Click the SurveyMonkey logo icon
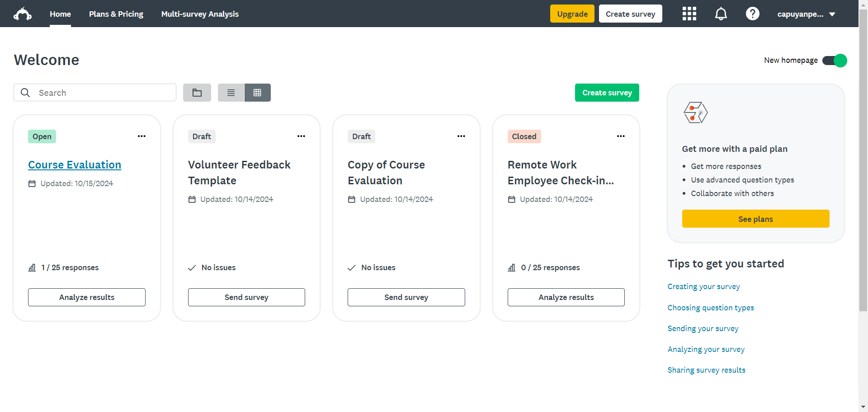 coord(23,14)
